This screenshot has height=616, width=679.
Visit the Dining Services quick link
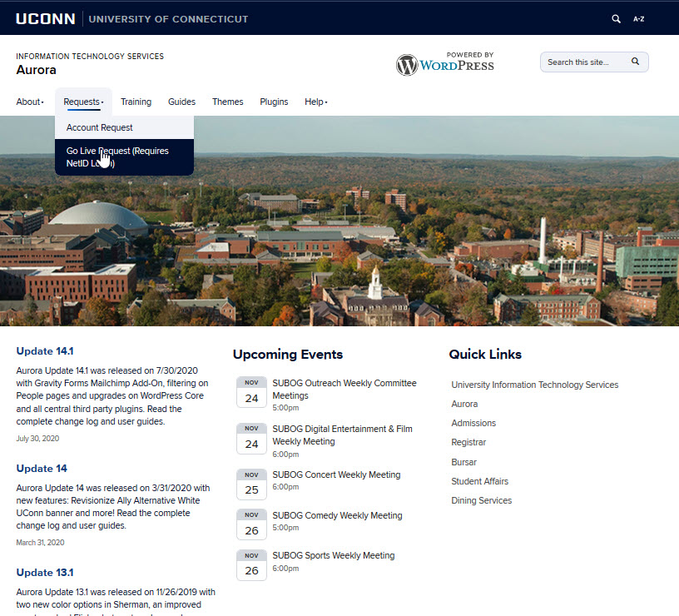pyautogui.click(x=481, y=500)
